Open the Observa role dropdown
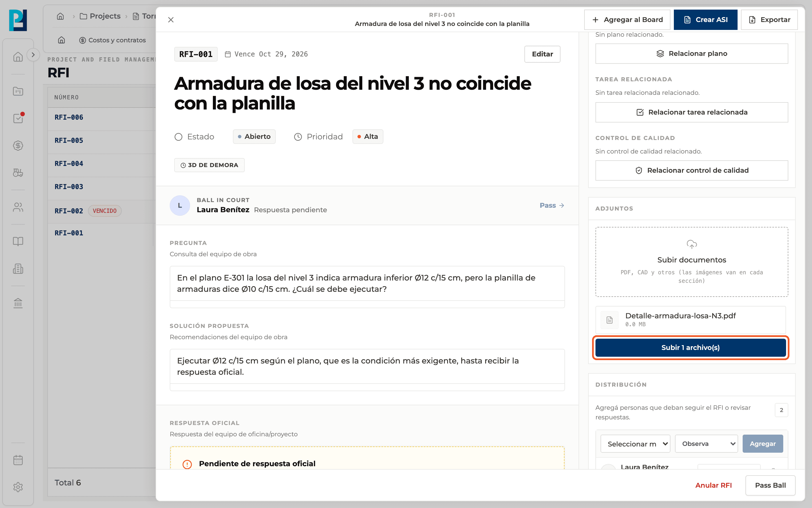The width and height of the screenshot is (812, 508). 706,443
